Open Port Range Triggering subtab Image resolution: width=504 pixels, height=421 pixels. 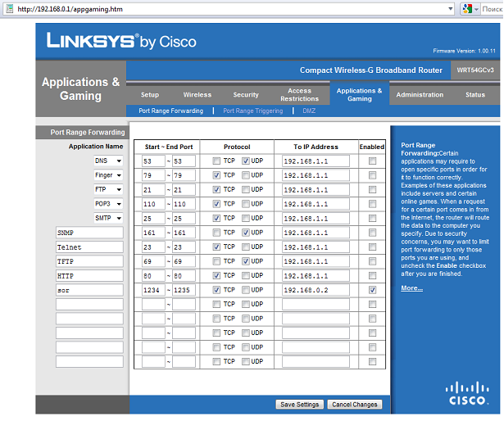tap(253, 111)
